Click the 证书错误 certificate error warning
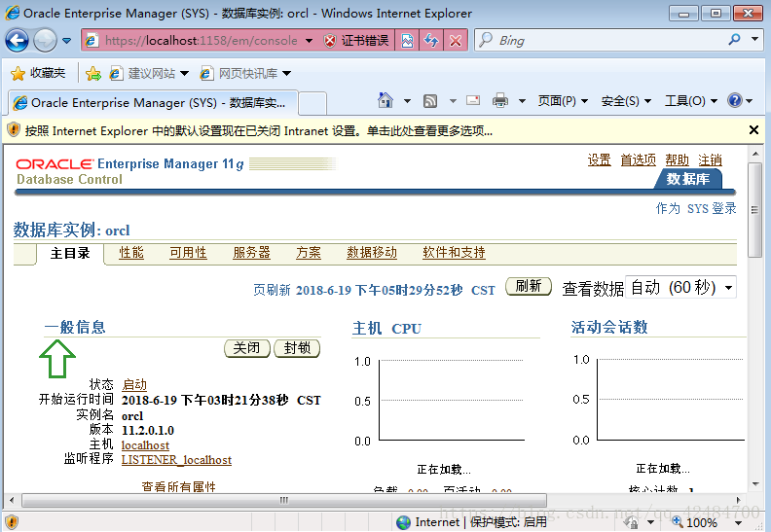The height and width of the screenshot is (532, 771). click(x=357, y=40)
